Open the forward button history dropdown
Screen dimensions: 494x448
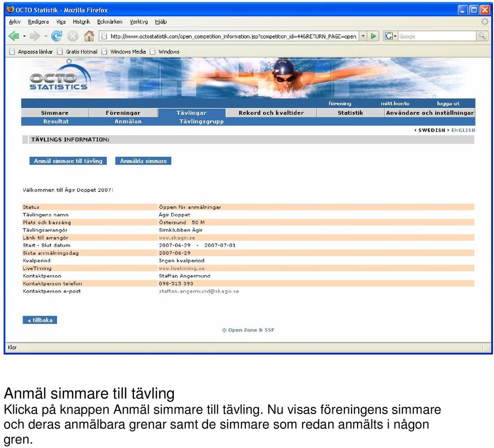coord(46,36)
